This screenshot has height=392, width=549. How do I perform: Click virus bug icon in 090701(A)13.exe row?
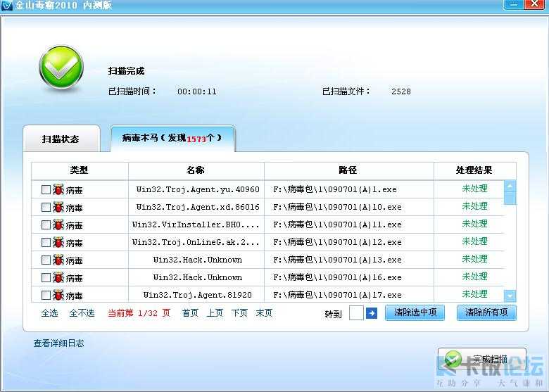pyautogui.click(x=58, y=260)
